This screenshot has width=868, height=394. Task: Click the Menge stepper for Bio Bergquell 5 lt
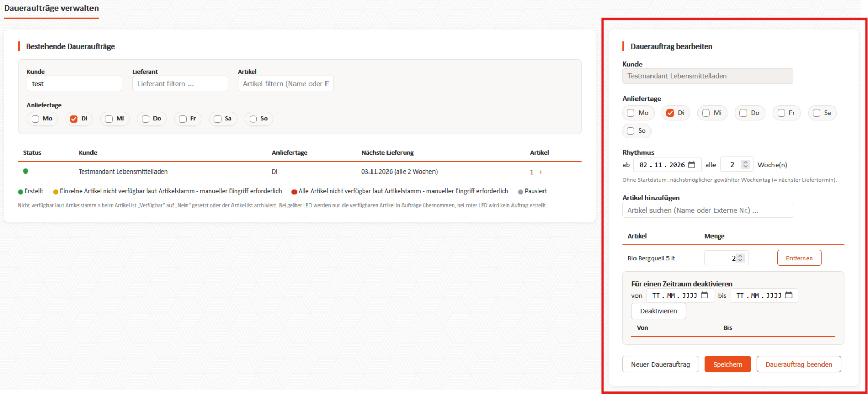(x=740, y=258)
